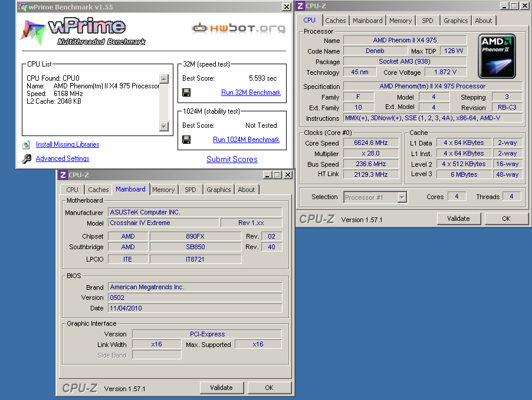Click the Level 3 cache value 6 MBytes
The image size is (532, 400).
coord(464,174)
